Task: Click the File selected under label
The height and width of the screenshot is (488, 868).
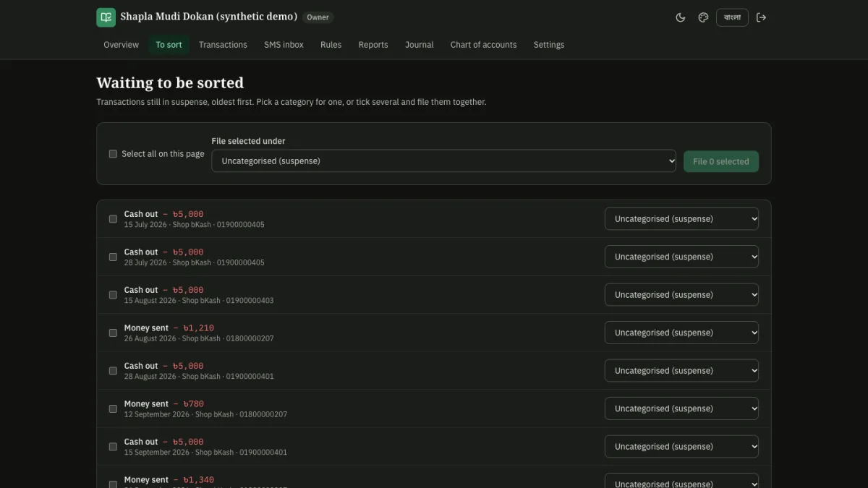Action: [x=248, y=141]
